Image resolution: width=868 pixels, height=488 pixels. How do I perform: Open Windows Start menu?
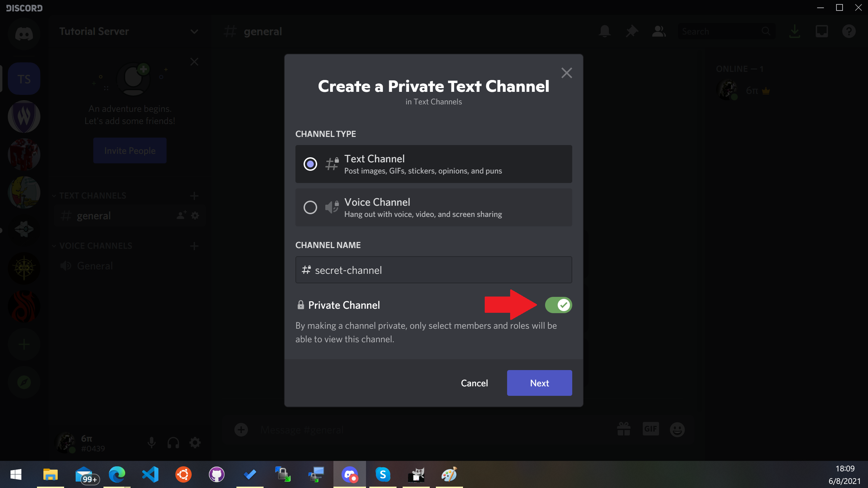[x=16, y=474]
